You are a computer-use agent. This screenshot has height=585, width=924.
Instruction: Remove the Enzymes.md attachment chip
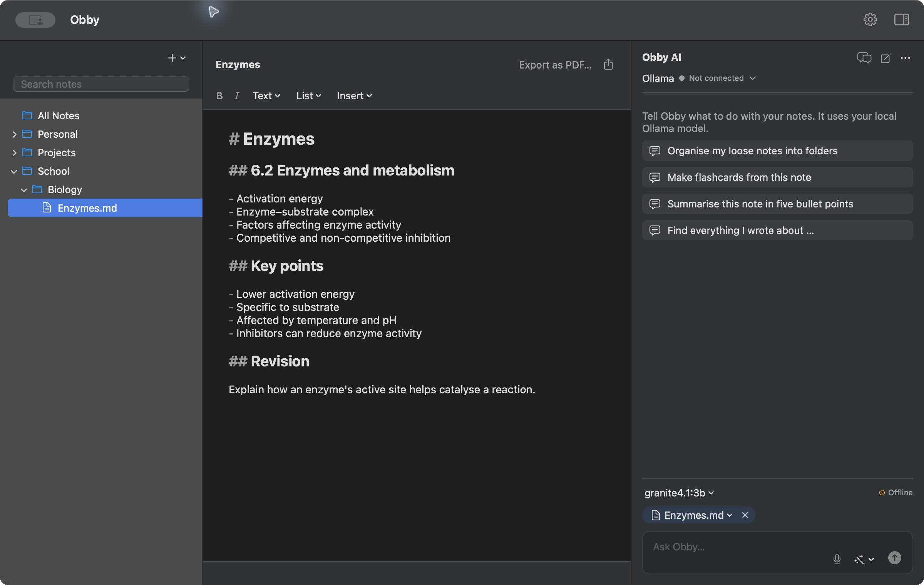tap(745, 515)
